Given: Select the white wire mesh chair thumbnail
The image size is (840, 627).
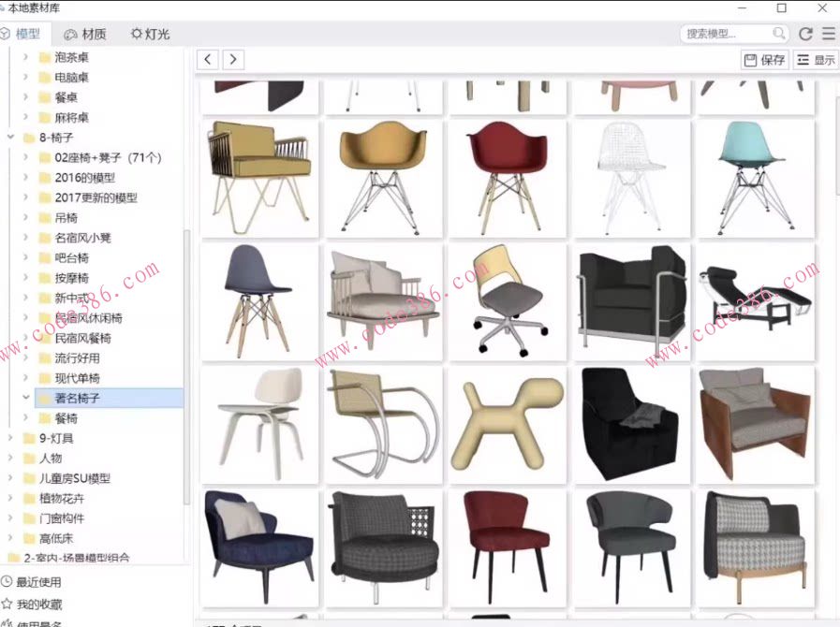Looking at the screenshot, I should tap(631, 179).
